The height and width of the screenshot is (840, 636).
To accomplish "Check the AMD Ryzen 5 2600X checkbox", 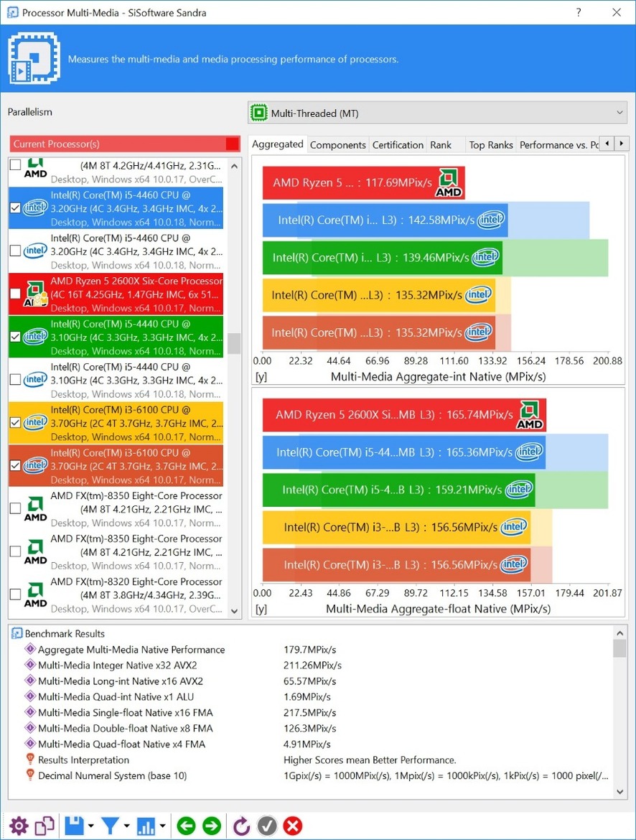I will pos(16,294).
